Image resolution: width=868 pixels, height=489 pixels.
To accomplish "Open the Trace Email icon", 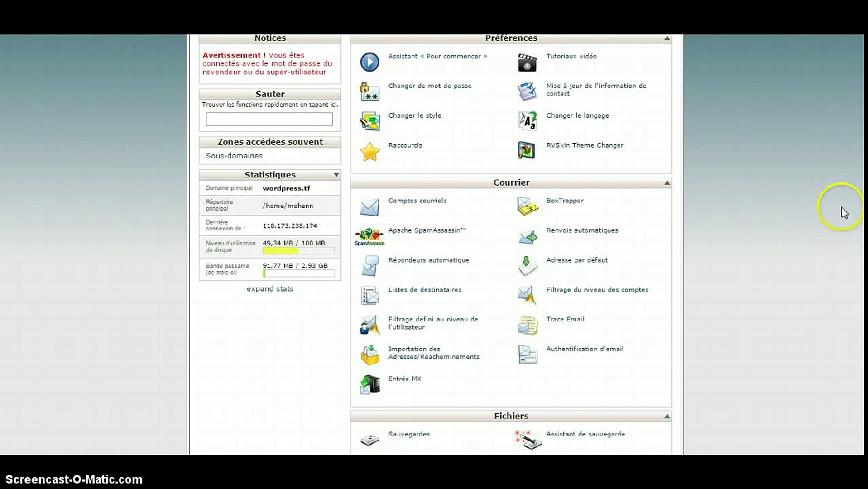I will (x=527, y=325).
